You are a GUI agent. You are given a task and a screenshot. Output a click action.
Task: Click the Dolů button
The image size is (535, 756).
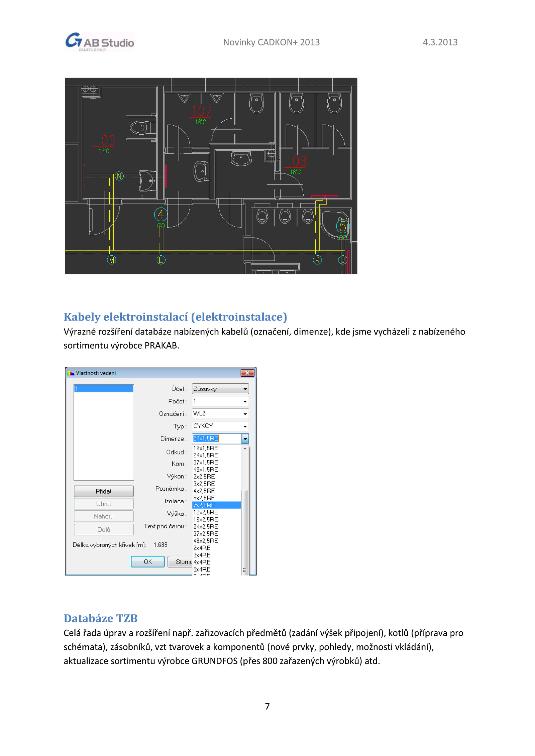click(104, 530)
